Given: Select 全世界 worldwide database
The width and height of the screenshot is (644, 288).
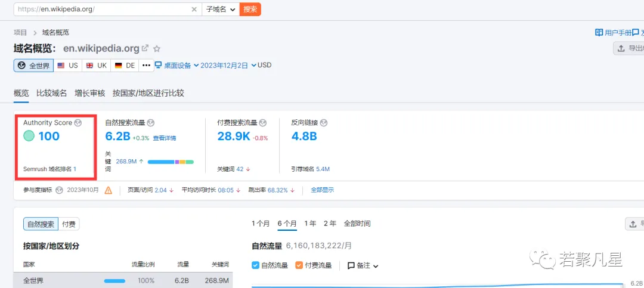Looking at the screenshot, I should [x=33, y=66].
